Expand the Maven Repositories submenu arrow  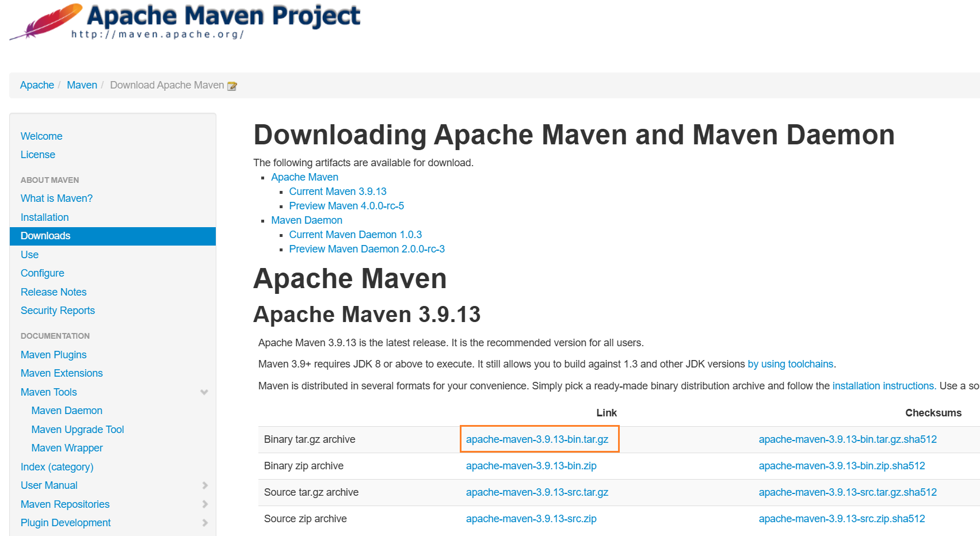[205, 504]
